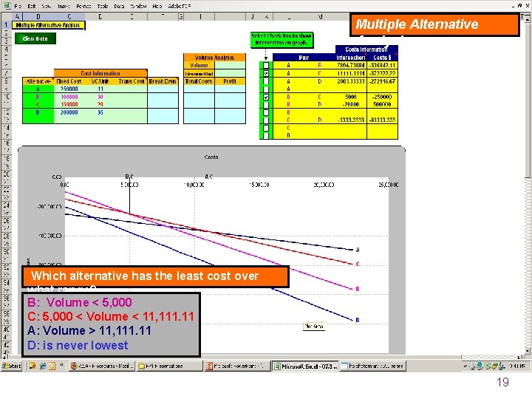
Task: Click the intersection value 7894.73684
Action: click(350, 65)
